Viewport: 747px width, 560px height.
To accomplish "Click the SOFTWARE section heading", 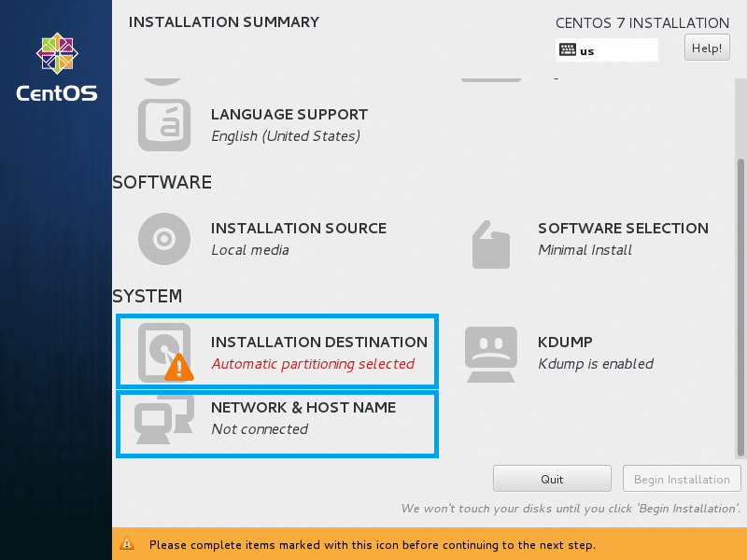I will [x=162, y=182].
